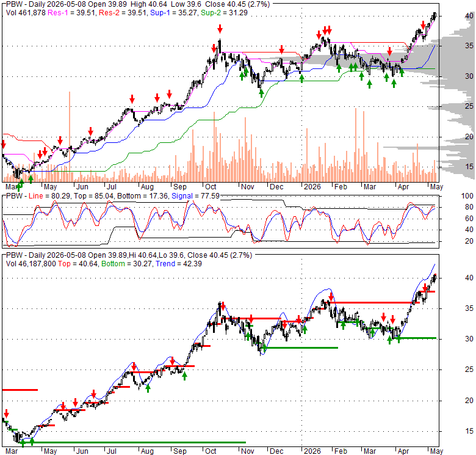Click the 'Res-2 = 39.51' legend label
This screenshot has height=455, width=476.
point(122,13)
